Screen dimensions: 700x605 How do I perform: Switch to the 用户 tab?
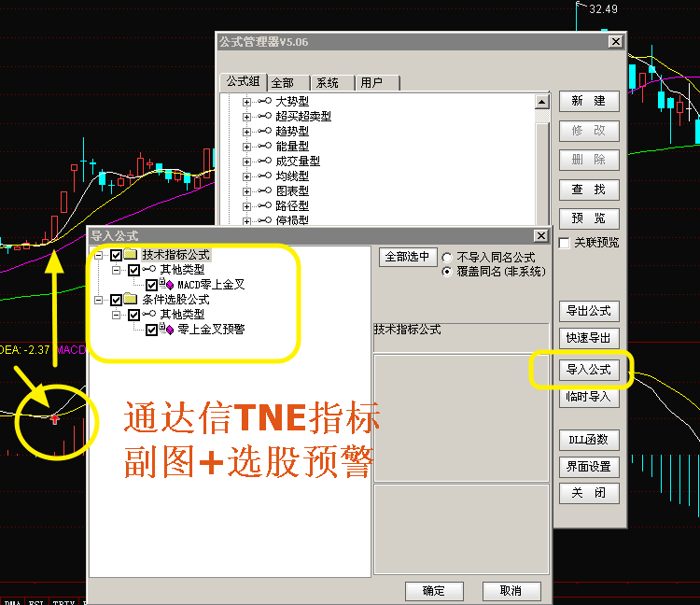(x=377, y=83)
